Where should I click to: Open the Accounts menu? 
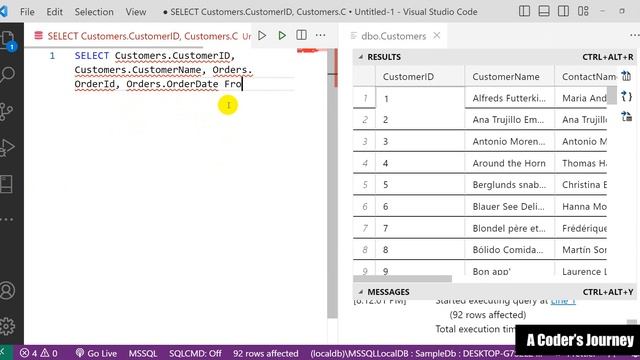7,290
